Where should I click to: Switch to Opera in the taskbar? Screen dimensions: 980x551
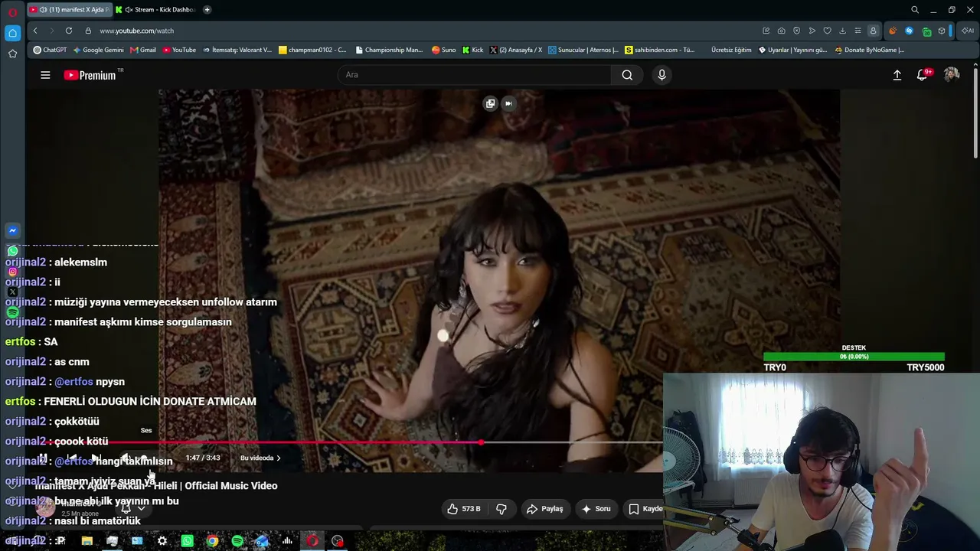pyautogui.click(x=312, y=541)
